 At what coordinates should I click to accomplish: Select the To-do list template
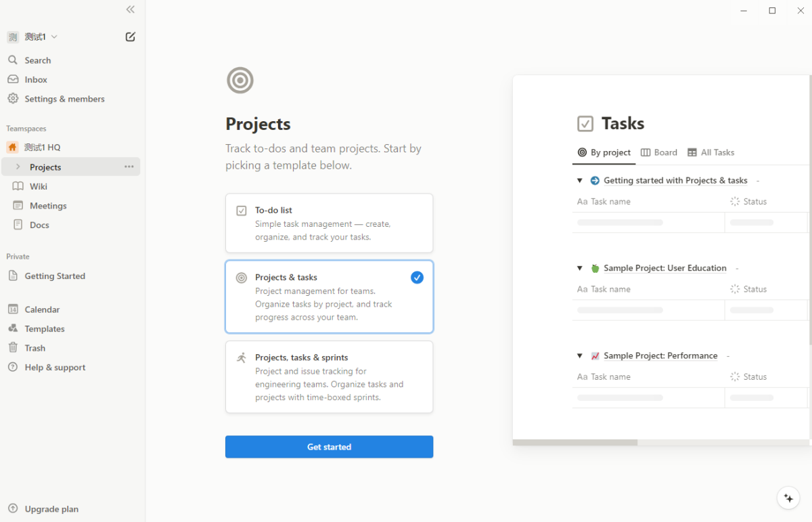329,223
